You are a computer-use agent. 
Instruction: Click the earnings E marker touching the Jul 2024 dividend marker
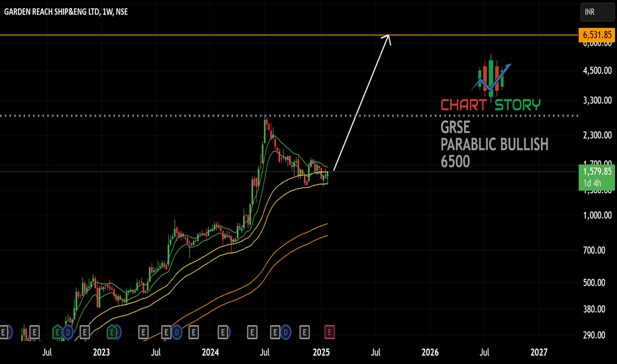click(x=275, y=332)
